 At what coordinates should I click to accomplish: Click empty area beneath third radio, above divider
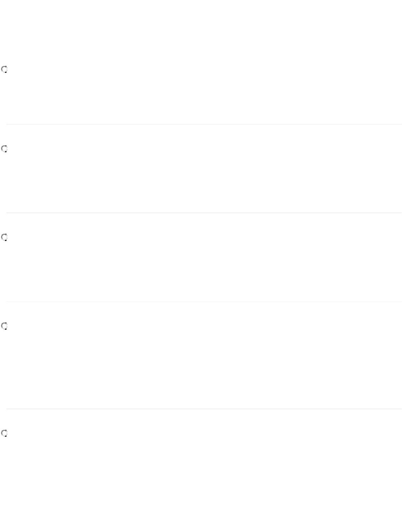point(204,271)
